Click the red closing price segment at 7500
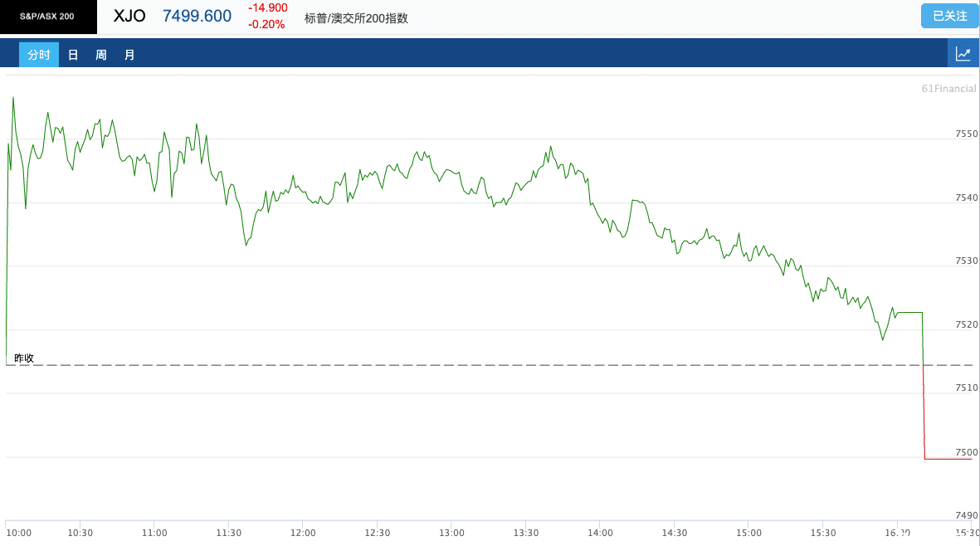Screen dimensions: 980x546 point(948,459)
